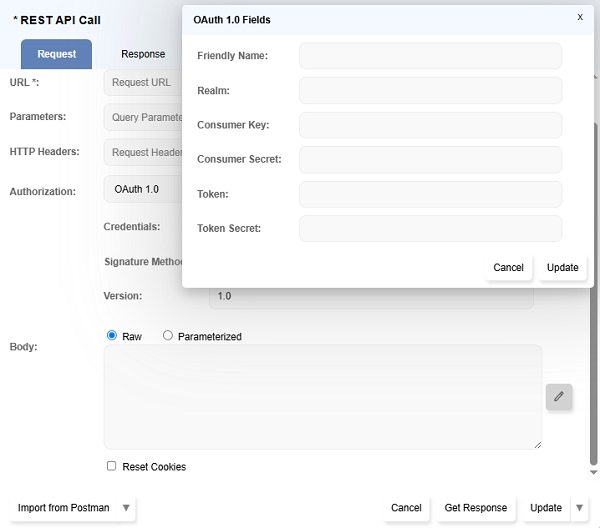Open the Update button's dropdown arrow
The image size is (600, 528).
coord(579,508)
